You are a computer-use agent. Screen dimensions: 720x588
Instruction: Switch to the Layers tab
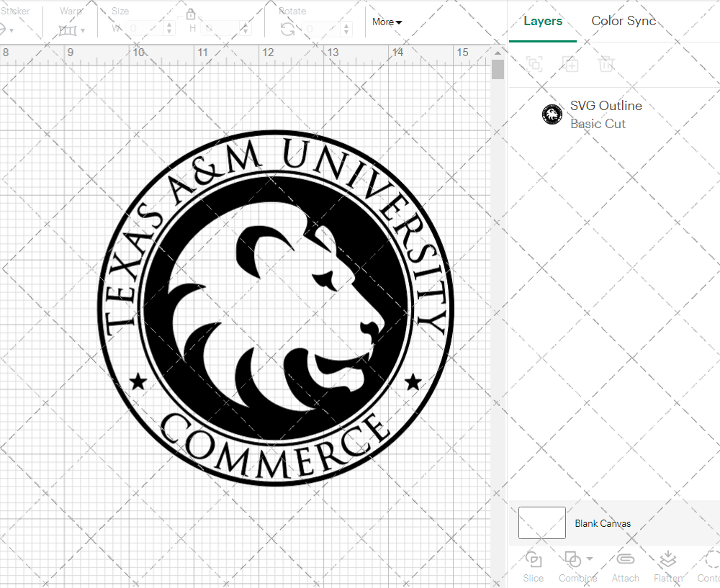click(543, 21)
